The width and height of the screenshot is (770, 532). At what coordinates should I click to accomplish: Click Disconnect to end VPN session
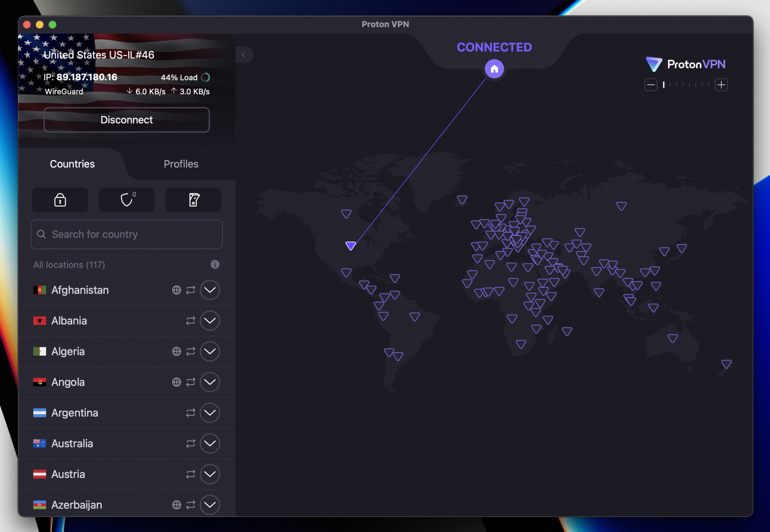[x=126, y=119]
